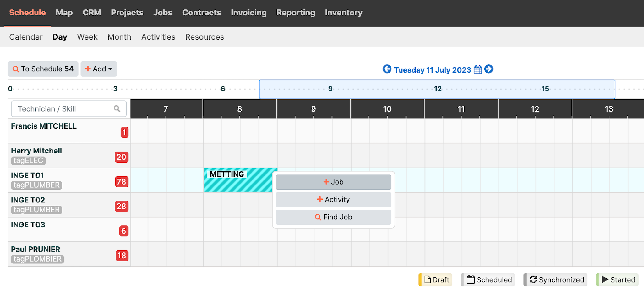Choose + Job in popup menu

pyautogui.click(x=333, y=182)
